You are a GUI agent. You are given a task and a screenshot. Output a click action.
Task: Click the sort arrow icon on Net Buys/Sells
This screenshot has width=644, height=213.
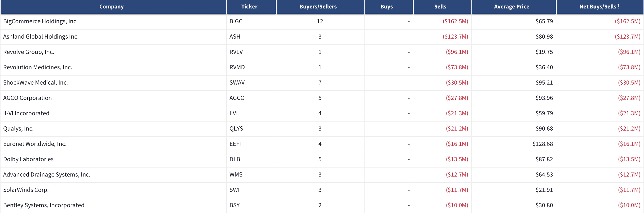click(x=618, y=6)
